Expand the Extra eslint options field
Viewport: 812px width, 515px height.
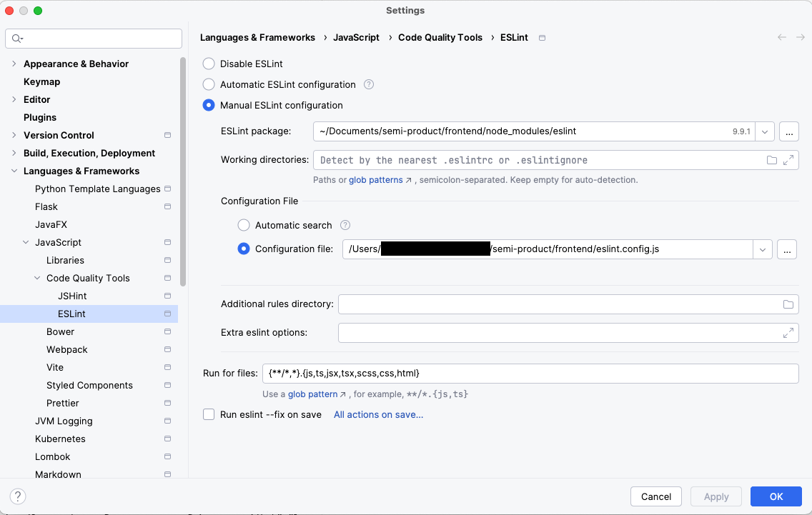tap(788, 333)
